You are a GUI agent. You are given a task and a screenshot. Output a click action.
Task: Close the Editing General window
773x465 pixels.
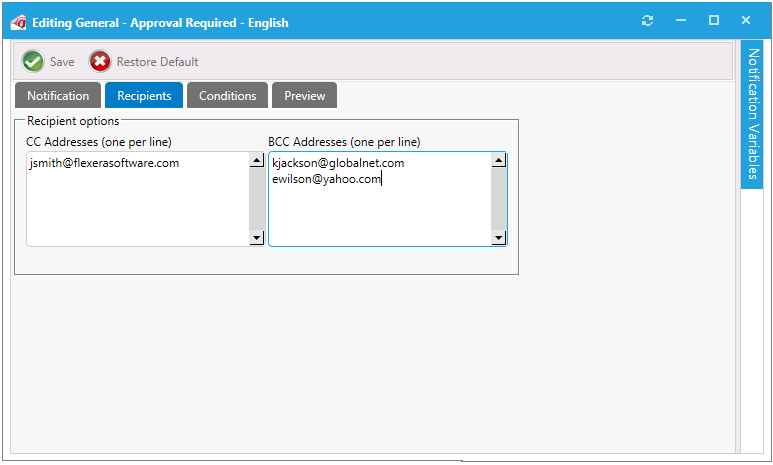(746, 21)
